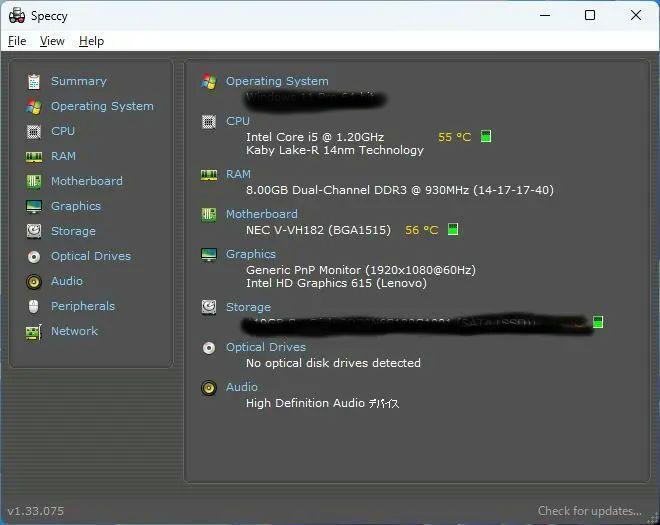Select Operating System in the sidebar

point(102,106)
